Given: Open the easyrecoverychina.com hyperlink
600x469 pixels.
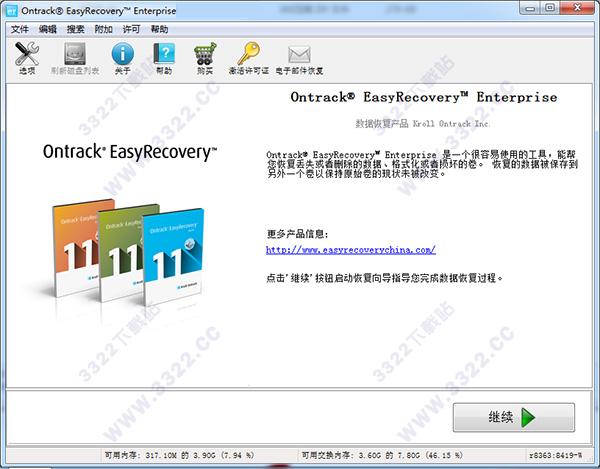Looking at the screenshot, I should (x=351, y=250).
